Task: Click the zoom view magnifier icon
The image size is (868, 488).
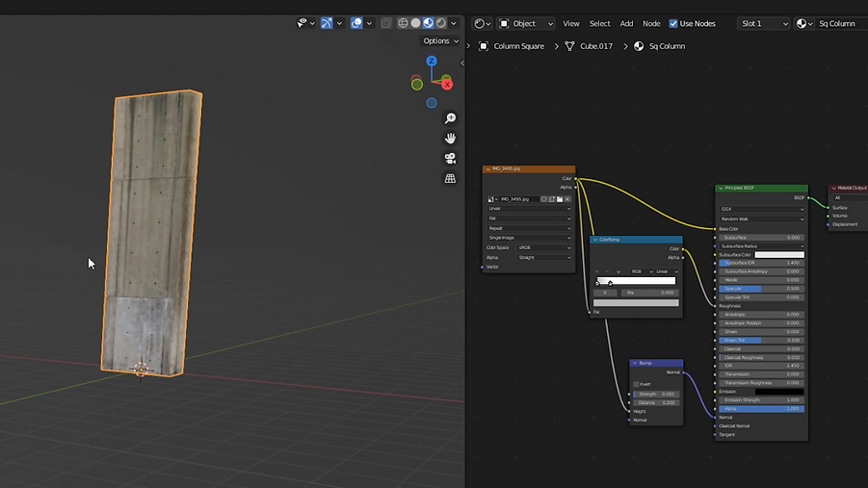Action: coord(450,118)
